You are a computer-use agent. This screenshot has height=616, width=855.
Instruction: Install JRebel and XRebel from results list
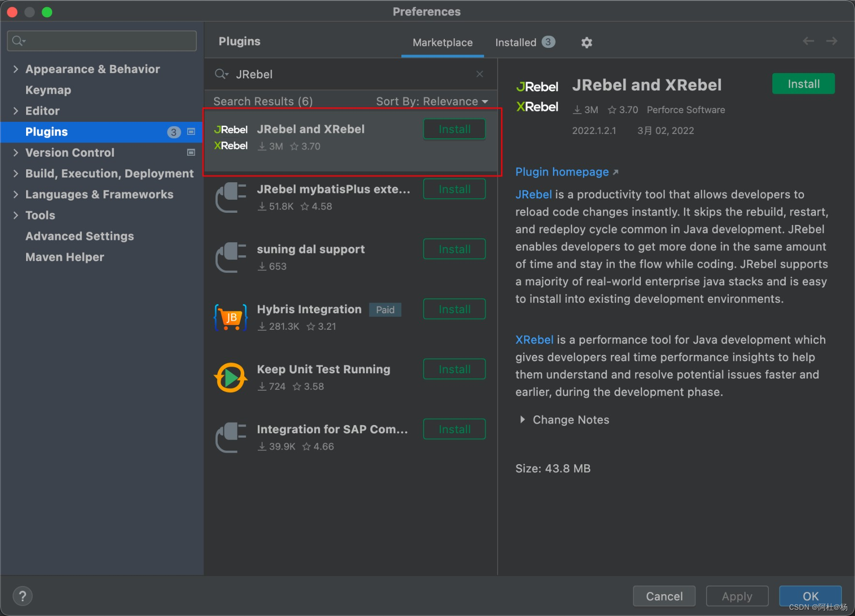pyautogui.click(x=455, y=129)
